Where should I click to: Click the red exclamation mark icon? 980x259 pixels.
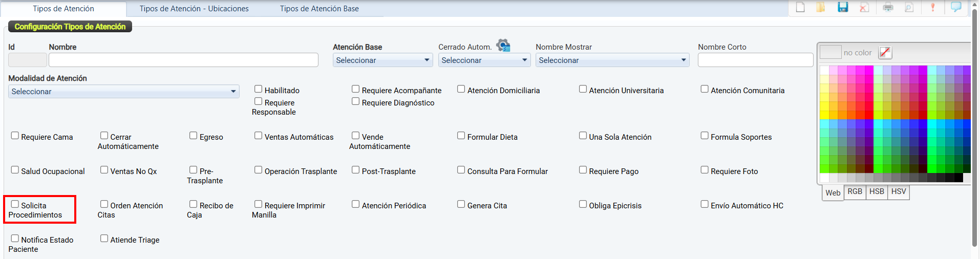coord(932,7)
